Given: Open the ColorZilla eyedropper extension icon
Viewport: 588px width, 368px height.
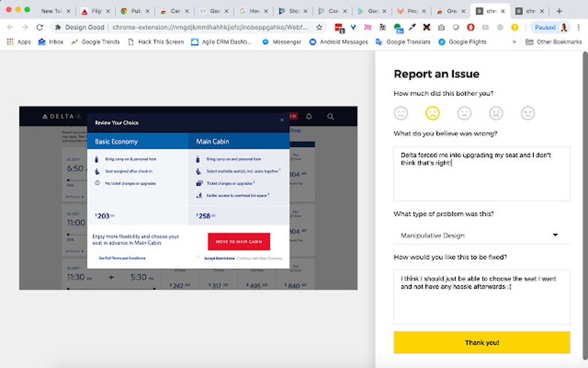Looking at the screenshot, I should click(x=411, y=27).
